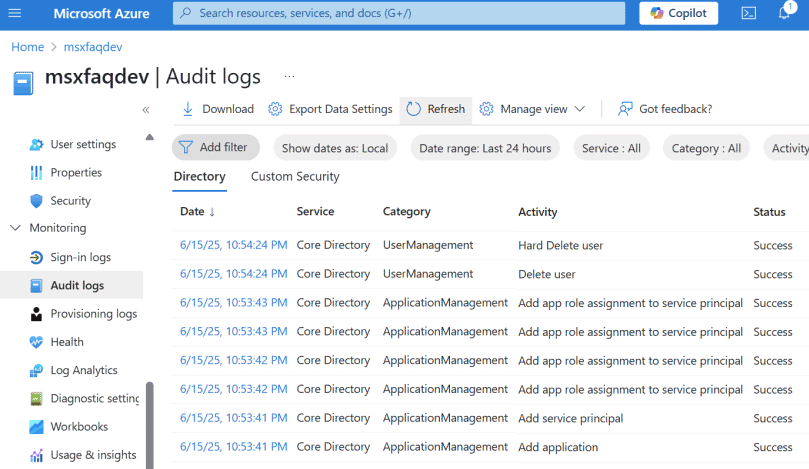Open the Activity filter pill
Viewport: 809px width, 469px height.
(787, 148)
